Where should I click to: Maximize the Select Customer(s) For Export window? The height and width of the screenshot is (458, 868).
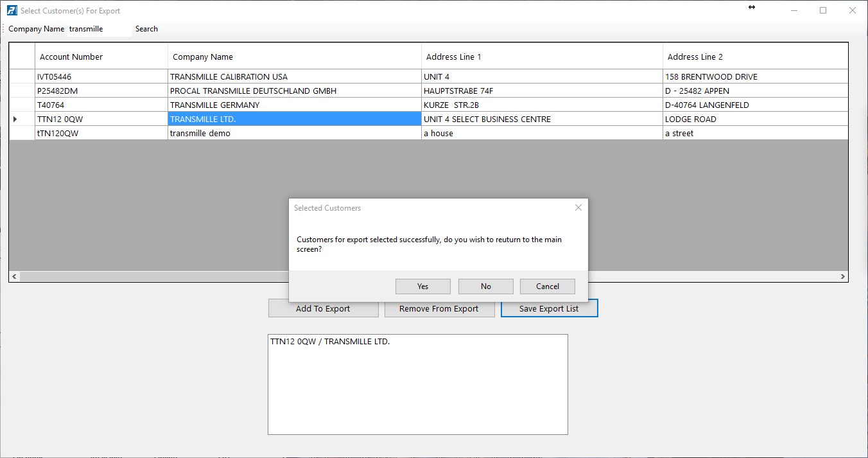pos(823,10)
